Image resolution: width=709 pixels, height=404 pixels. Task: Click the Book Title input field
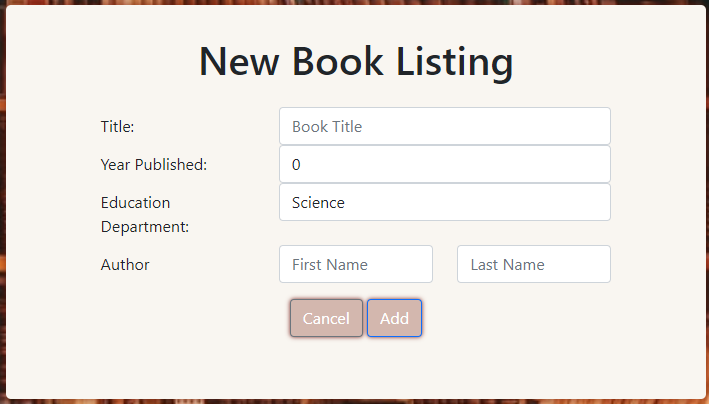click(444, 126)
